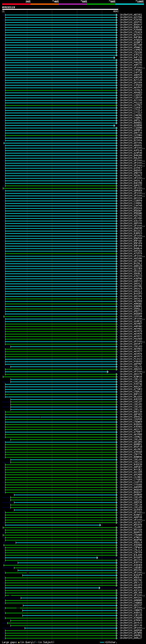146x644 pixels.
Task: Click the white query sequence ruler bar
Action: pyautogui.click(x=60, y=10)
